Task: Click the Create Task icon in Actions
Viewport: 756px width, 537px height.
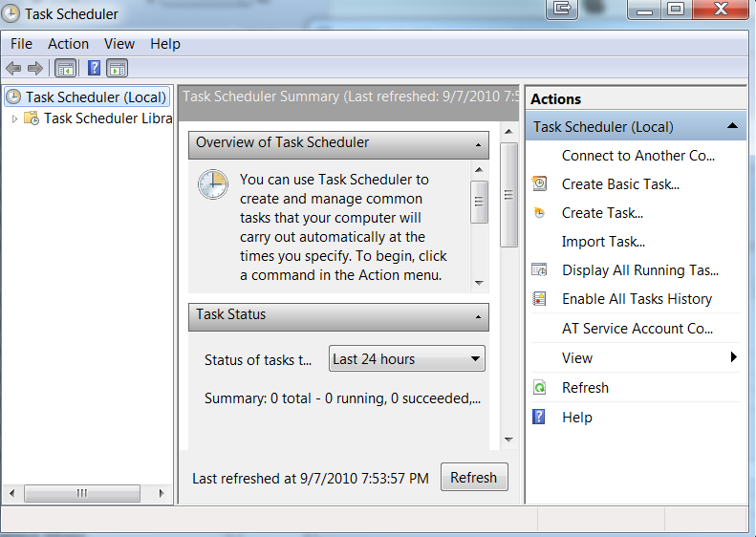Action: coord(539,212)
